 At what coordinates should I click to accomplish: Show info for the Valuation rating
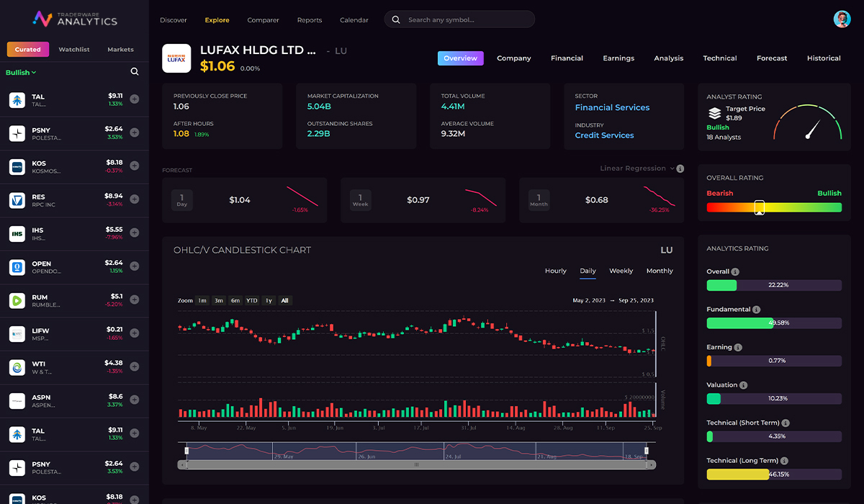(x=744, y=385)
